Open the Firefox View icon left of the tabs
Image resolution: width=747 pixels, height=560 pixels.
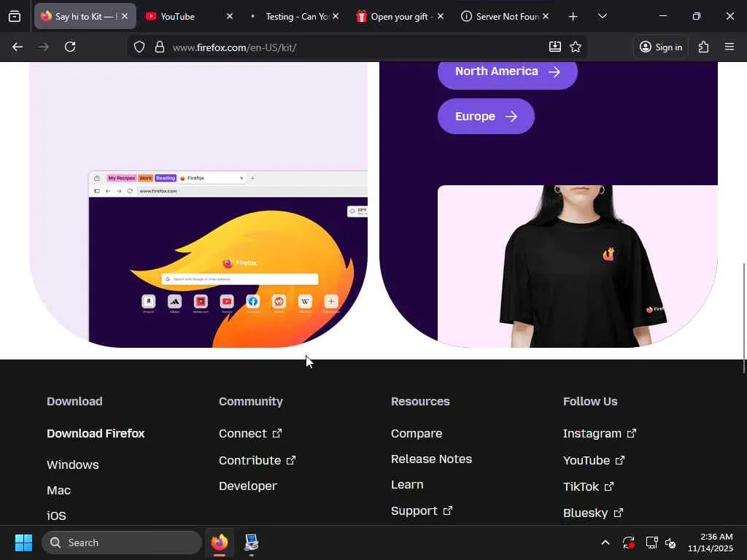click(15, 16)
